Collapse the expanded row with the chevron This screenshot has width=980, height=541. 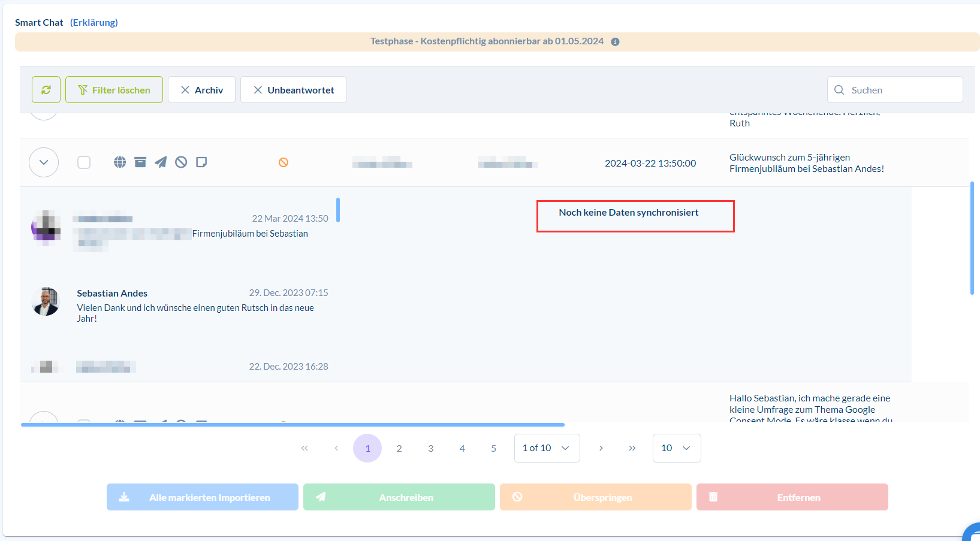(x=44, y=162)
